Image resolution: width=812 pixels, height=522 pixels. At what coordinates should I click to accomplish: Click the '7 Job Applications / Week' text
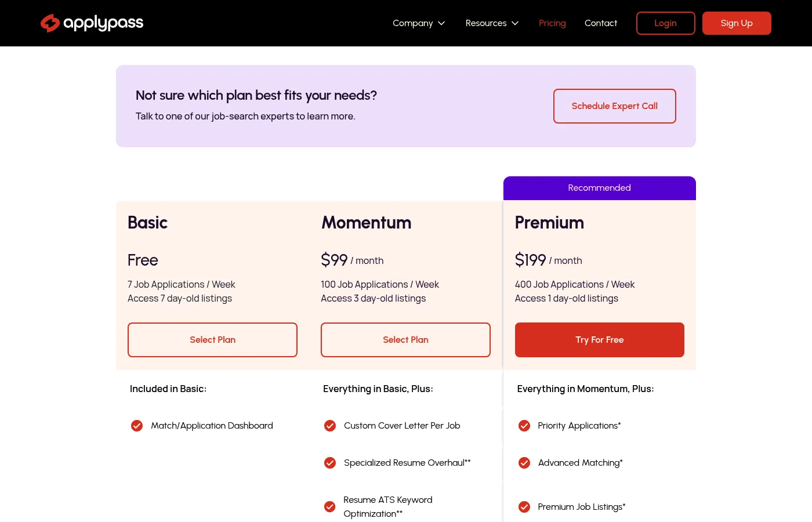tap(182, 285)
